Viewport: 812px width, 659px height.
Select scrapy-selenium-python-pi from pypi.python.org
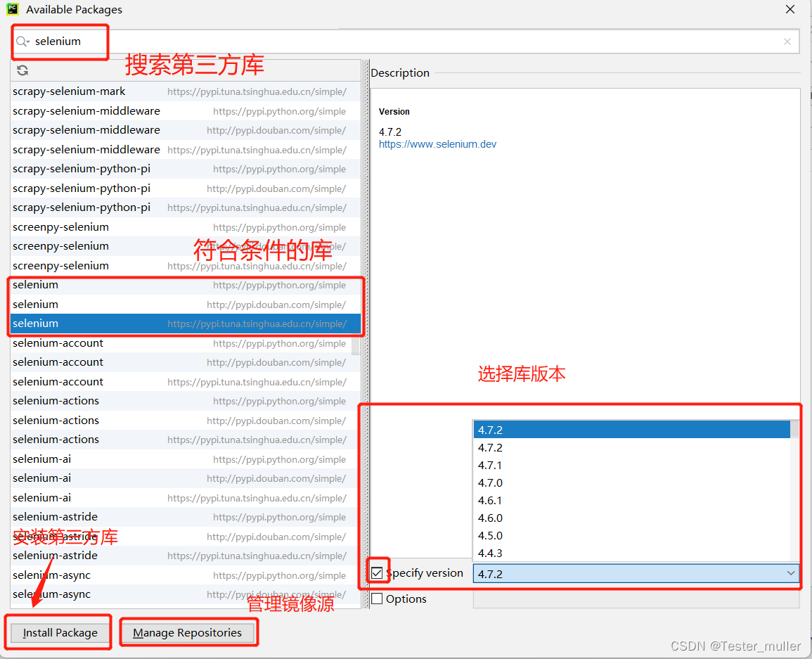(186, 169)
